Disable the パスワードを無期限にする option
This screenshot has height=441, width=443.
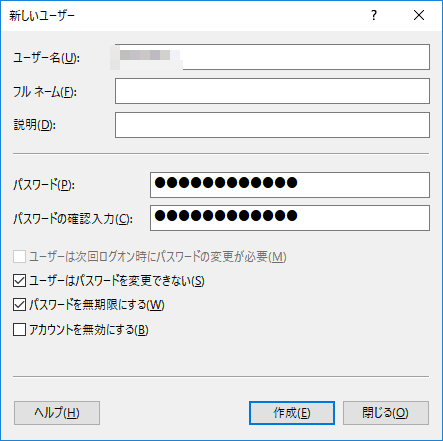point(19,305)
